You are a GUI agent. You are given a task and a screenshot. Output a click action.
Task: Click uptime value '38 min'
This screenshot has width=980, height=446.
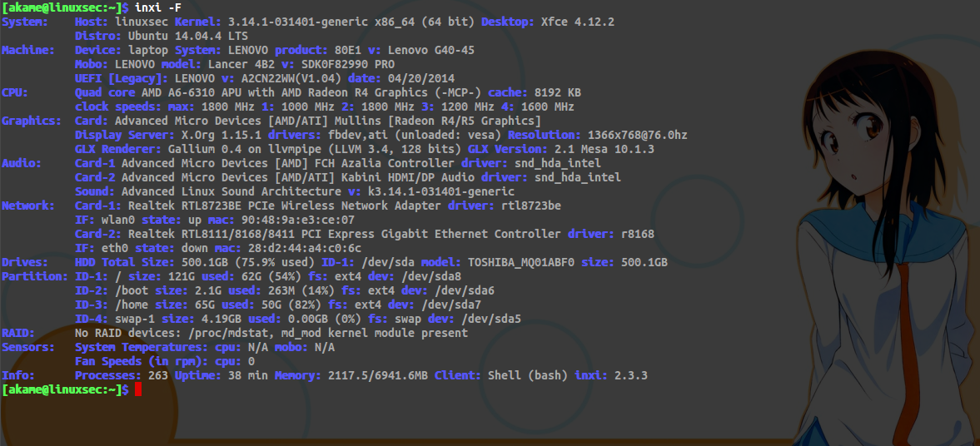[247, 376]
